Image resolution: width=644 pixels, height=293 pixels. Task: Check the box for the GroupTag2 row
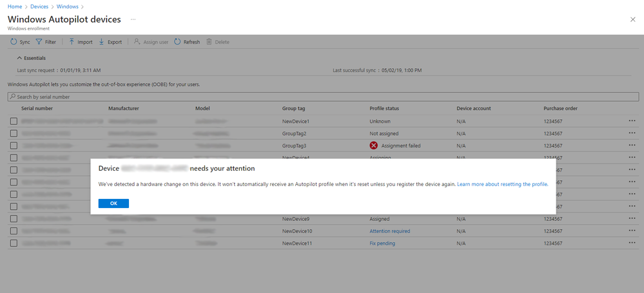[14, 133]
